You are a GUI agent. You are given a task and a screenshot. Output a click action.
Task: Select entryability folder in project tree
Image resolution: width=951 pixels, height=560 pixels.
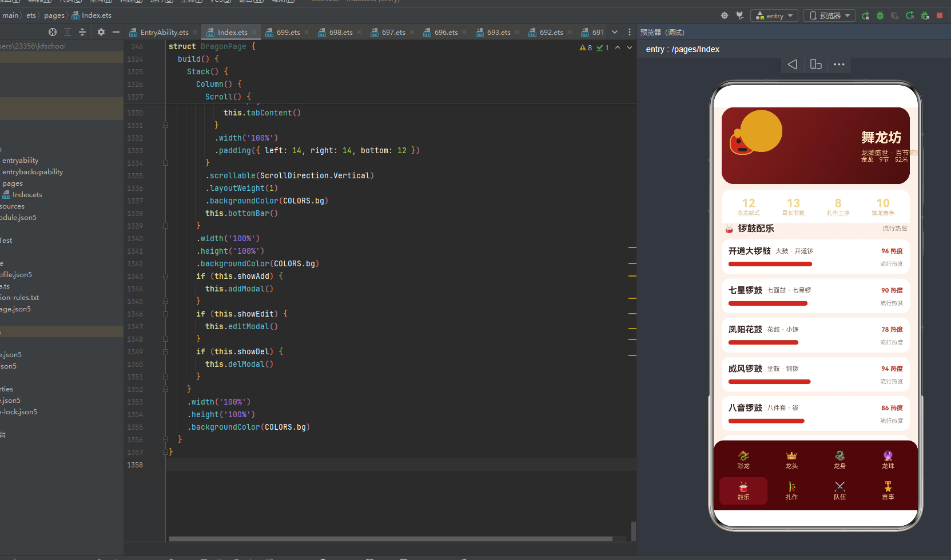point(21,161)
